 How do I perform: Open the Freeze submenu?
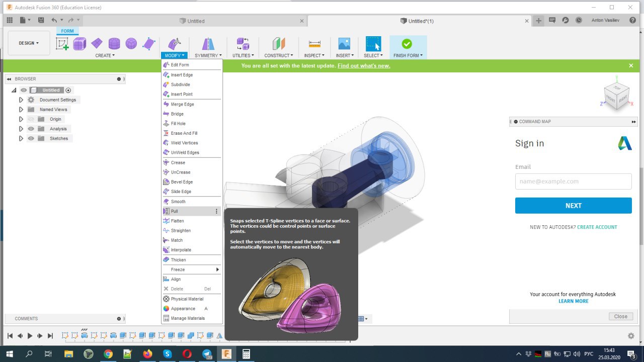[192, 269]
